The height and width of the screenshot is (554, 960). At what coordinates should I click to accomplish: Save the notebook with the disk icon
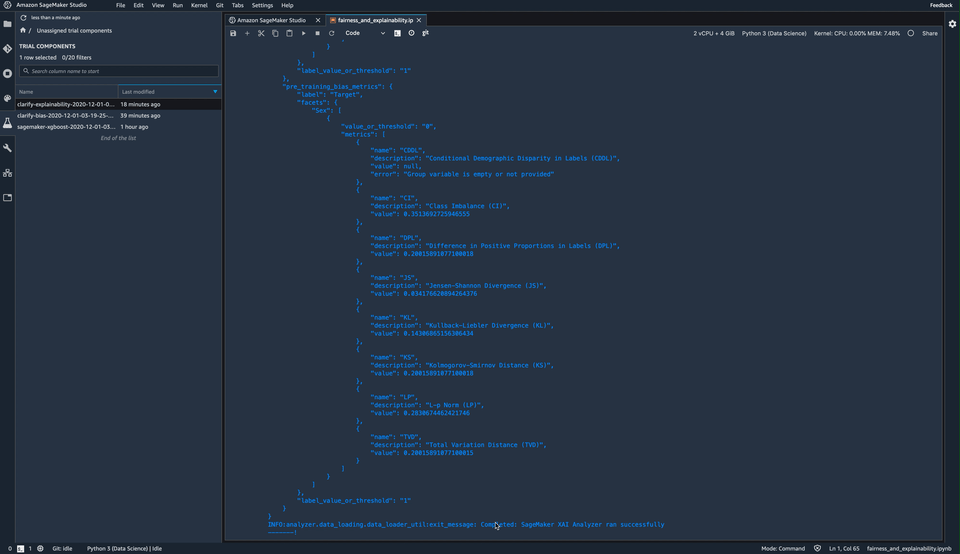[233, 33]
